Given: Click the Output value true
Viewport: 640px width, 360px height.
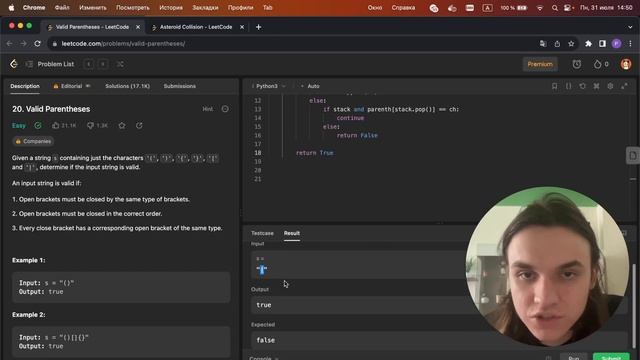Looking at the screenshot, I should 264,305.
